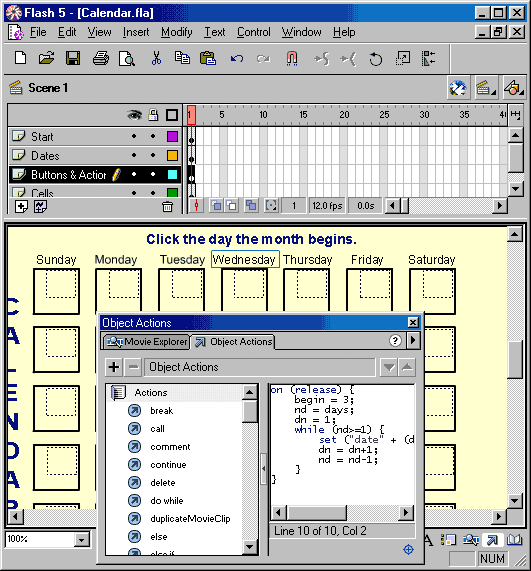Click the Paste clipboard icon
Viewport: 531px width, 571px height.
[208, 58]
